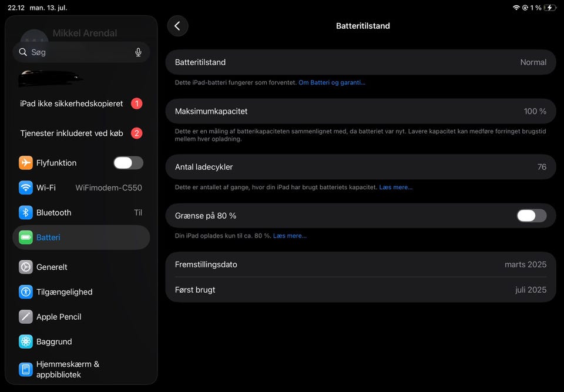Screen dimensions: 564x392
Task: Open the Bluetooth settings icon
Action: click(25, 212)
